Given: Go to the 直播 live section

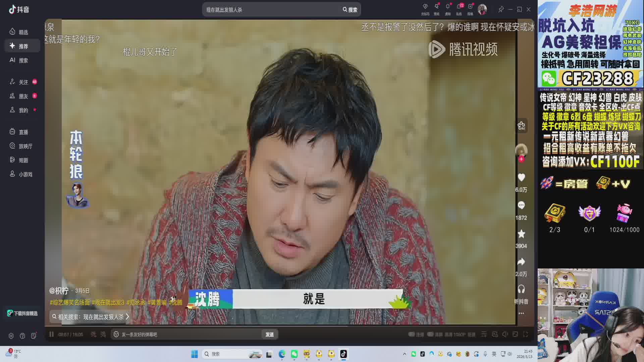Looking at the screenshot, I should click(23, 132).
